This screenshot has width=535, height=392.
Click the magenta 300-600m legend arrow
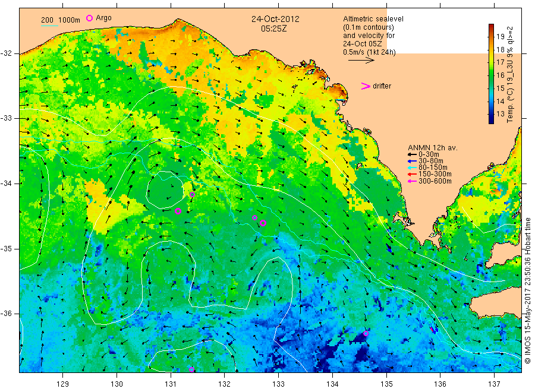412,181
